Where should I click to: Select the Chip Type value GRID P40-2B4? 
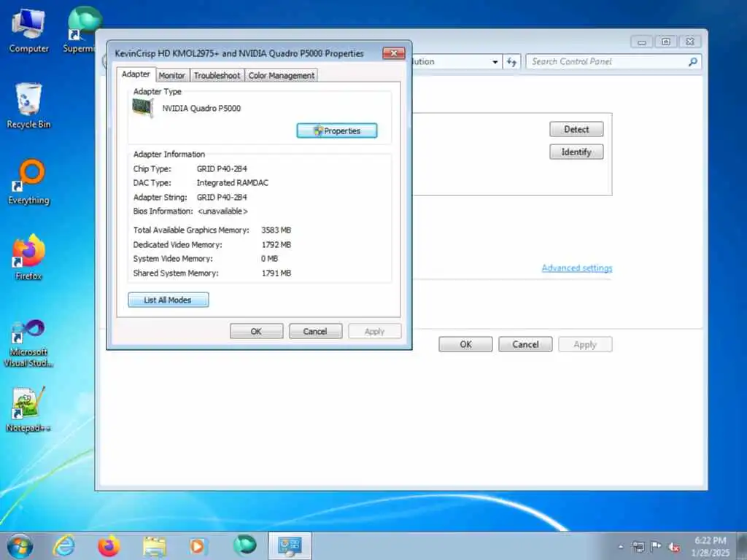pos(222,168)
